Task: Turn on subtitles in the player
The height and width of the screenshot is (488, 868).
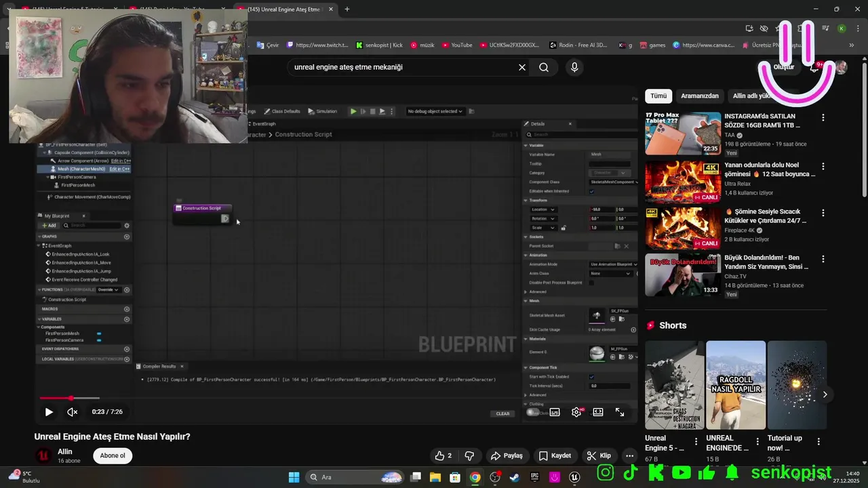Action: pyautogui.click(x=555, y=411)
